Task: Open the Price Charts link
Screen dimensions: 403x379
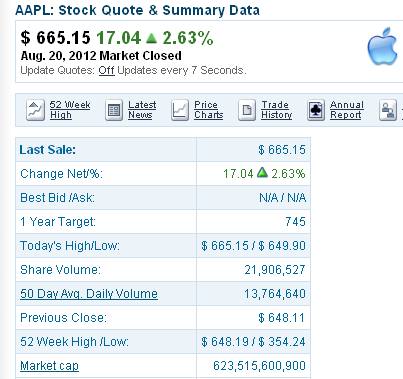Action: pyautogui.click(x=209, y=110)
